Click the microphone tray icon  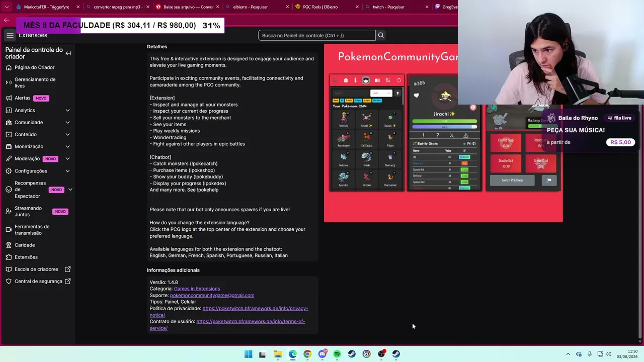(x=590, y=354)
